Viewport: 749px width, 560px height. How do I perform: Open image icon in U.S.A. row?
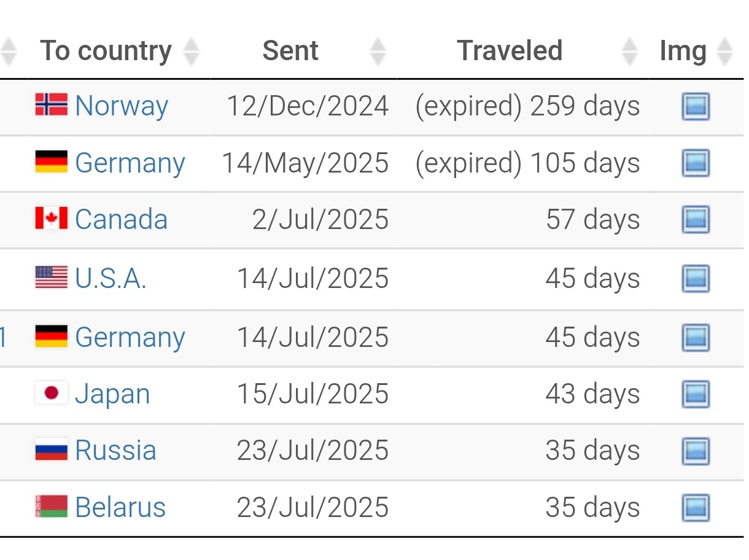pos(696,279)
